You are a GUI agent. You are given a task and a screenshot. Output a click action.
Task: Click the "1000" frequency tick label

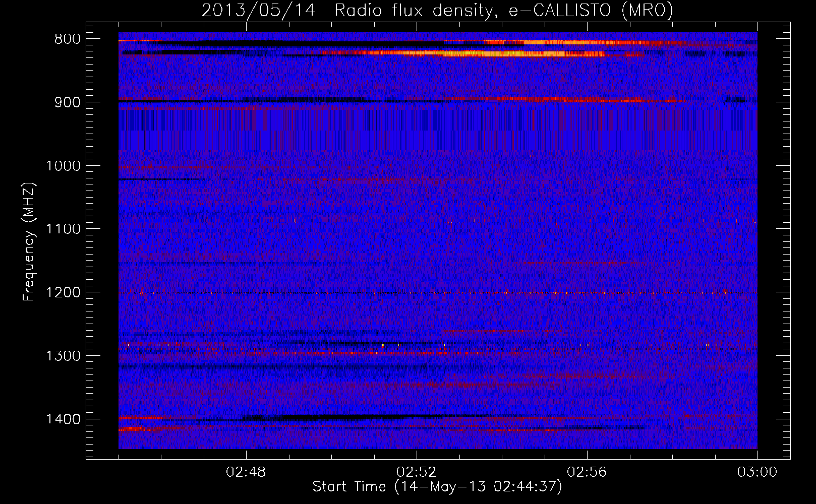coord(63,166)
